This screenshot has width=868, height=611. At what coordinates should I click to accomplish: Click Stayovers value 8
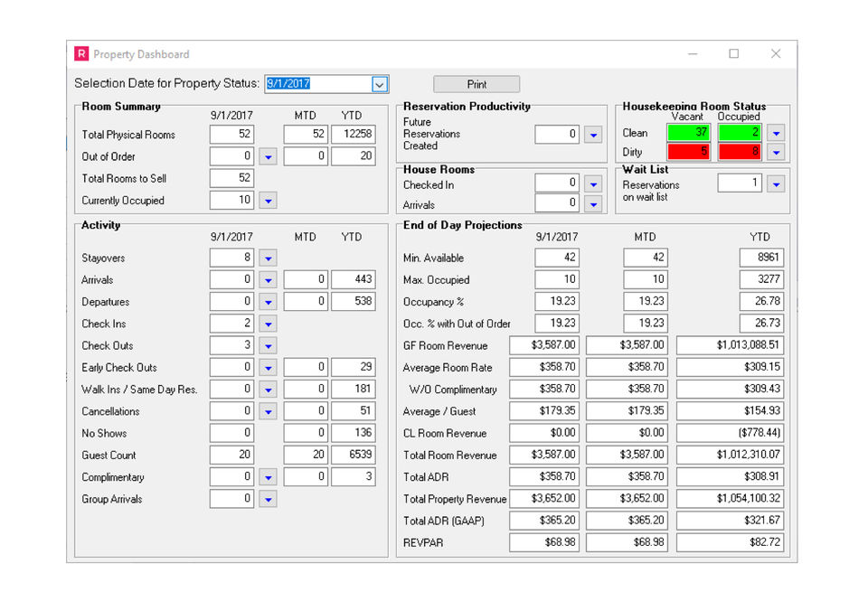[x=231, y=258]
